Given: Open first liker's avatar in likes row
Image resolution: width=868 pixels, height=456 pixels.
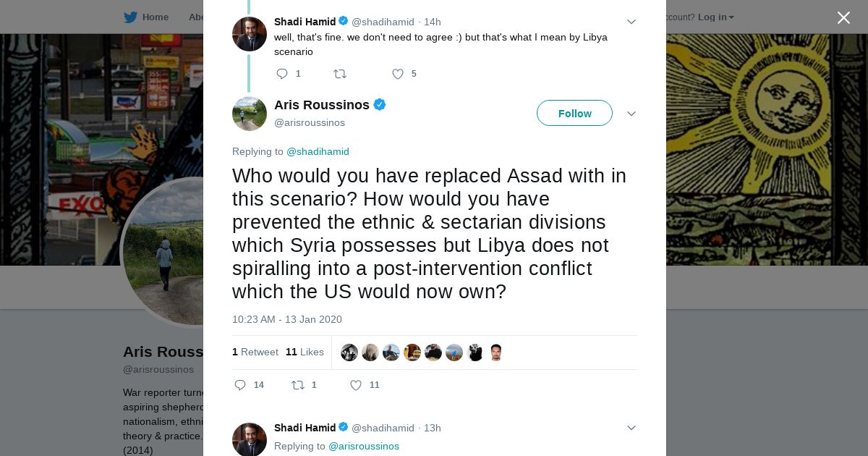Looking at the screenshot, I should 349,352.
